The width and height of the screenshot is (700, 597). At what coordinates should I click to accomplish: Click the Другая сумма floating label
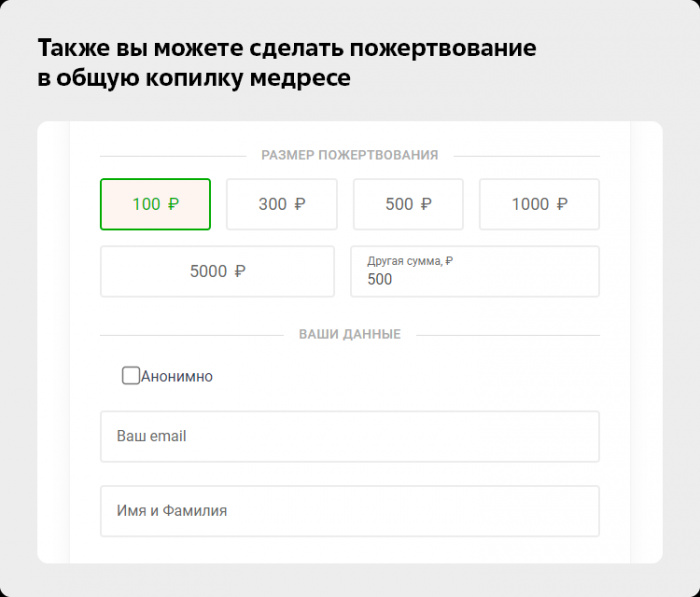(410, 261)
